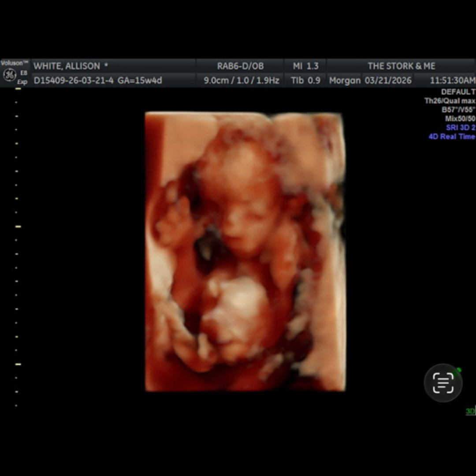The image size is (476, 476).
Task: Click the operator name Morgan
Action: pyautogui.click(x=345, y=80)
